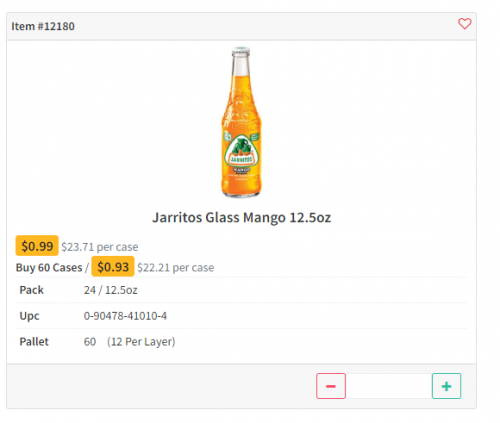Select the pallet value 60

point(90,342)
